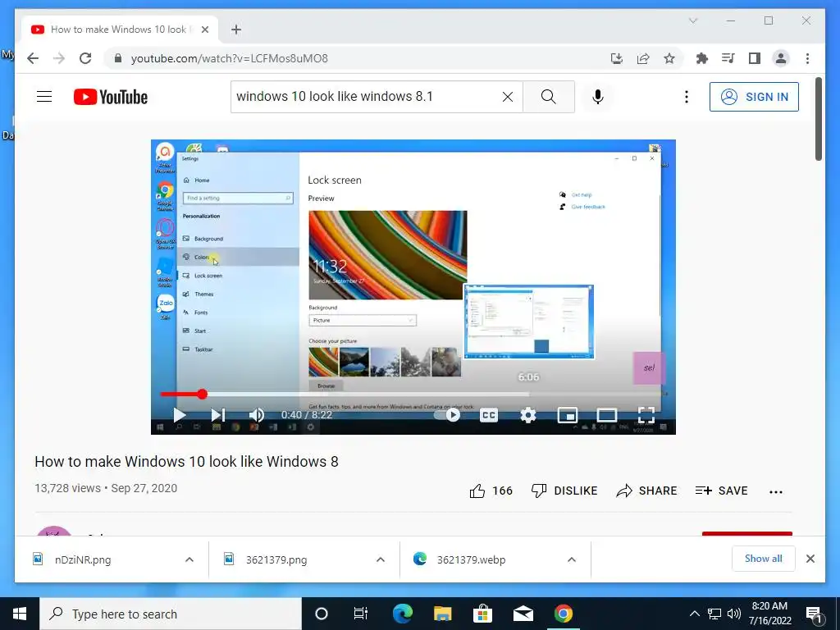This screenshot has width=840, height=630.
Task: Expand options for nDziNR.png download
Action: tap(189, 559)
